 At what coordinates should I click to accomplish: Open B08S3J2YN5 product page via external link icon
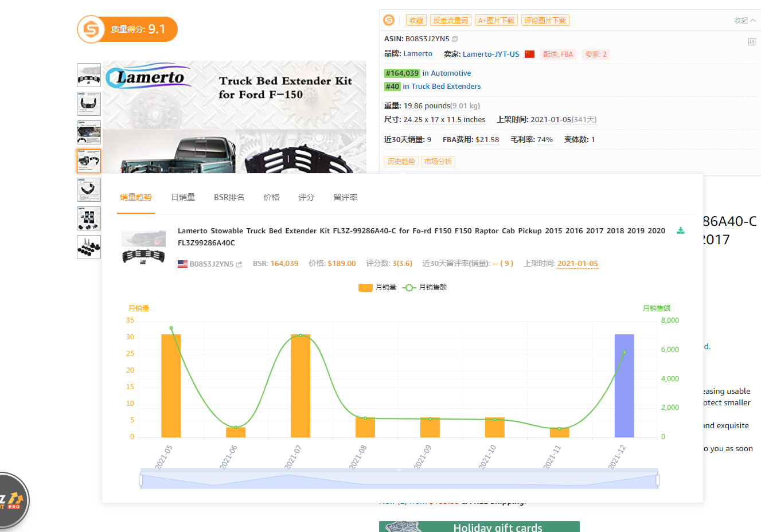pos(239,264)
